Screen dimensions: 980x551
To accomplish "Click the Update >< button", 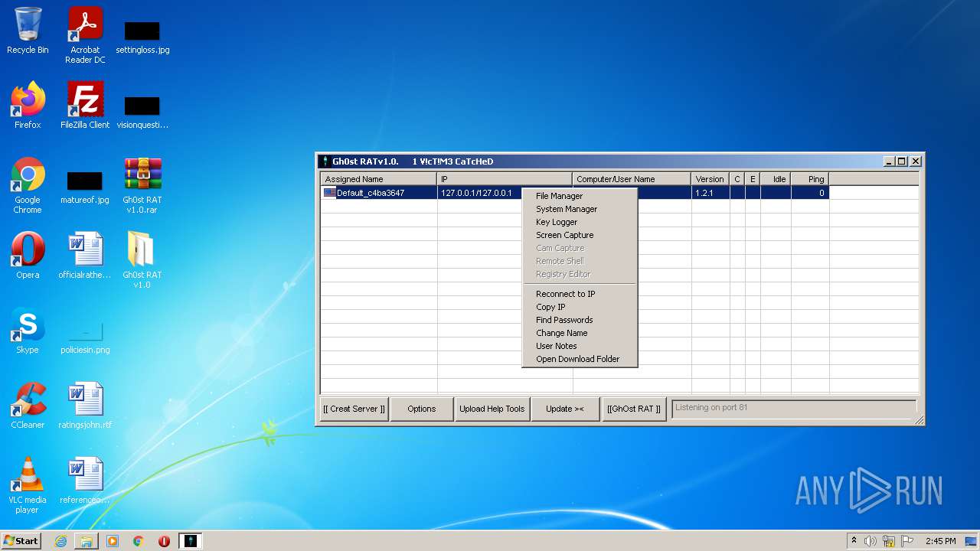I will [565, 409].
